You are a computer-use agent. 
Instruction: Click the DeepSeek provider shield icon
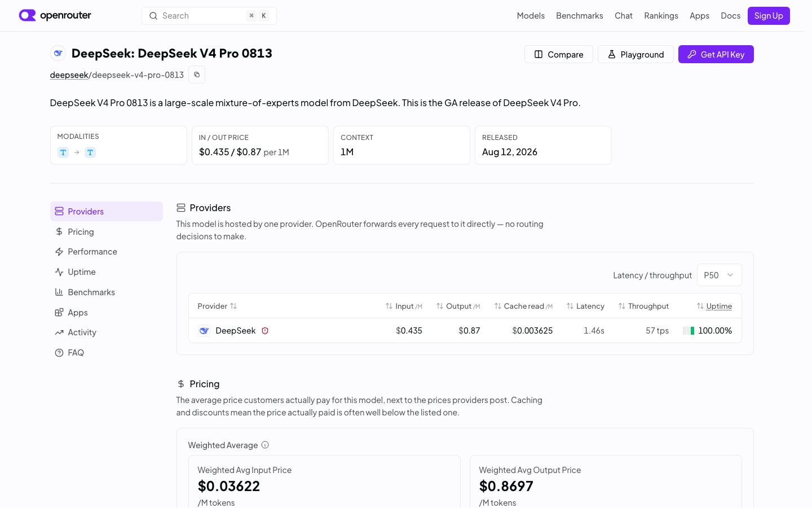click(265, 331)
